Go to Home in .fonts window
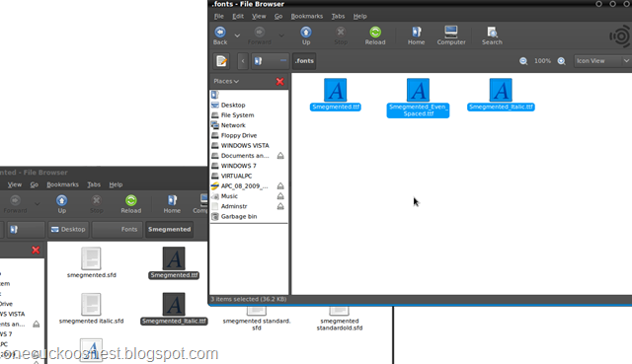Screen dimensions: 632x364 (x=416, y=36)
